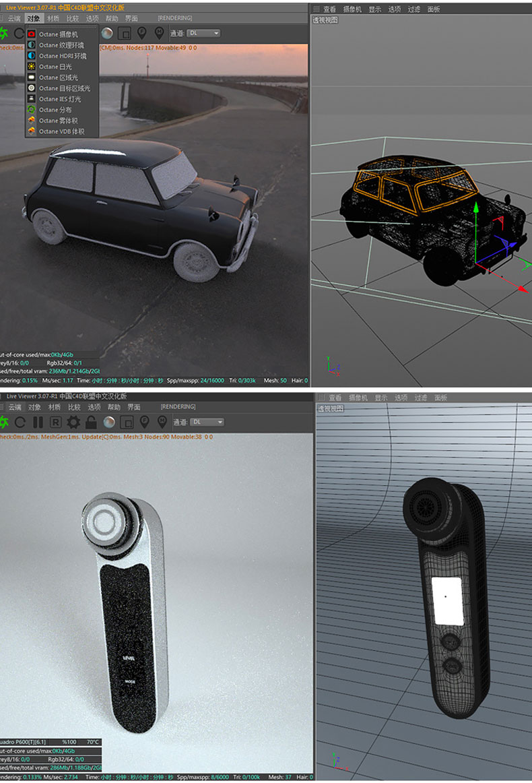Open the DL channel dropdown in the lower Live Viewer
This screenshot has height=783, width=532.
click(x=207, y=422)
